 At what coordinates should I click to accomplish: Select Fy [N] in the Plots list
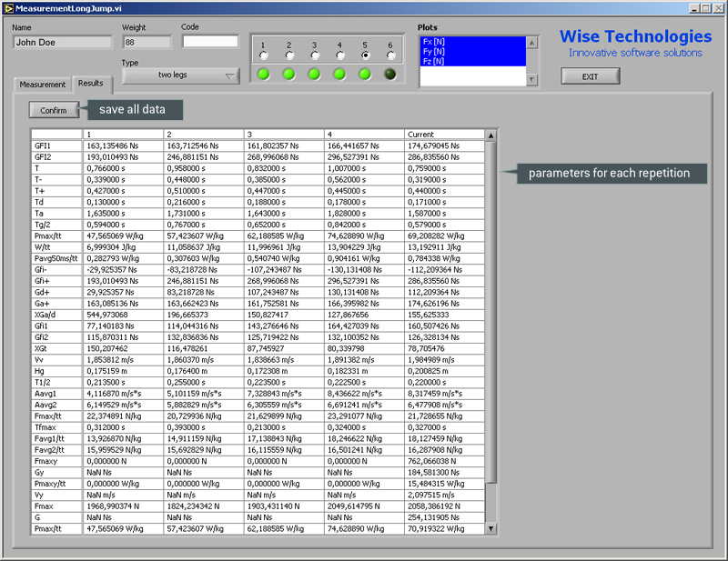[472, 52]
